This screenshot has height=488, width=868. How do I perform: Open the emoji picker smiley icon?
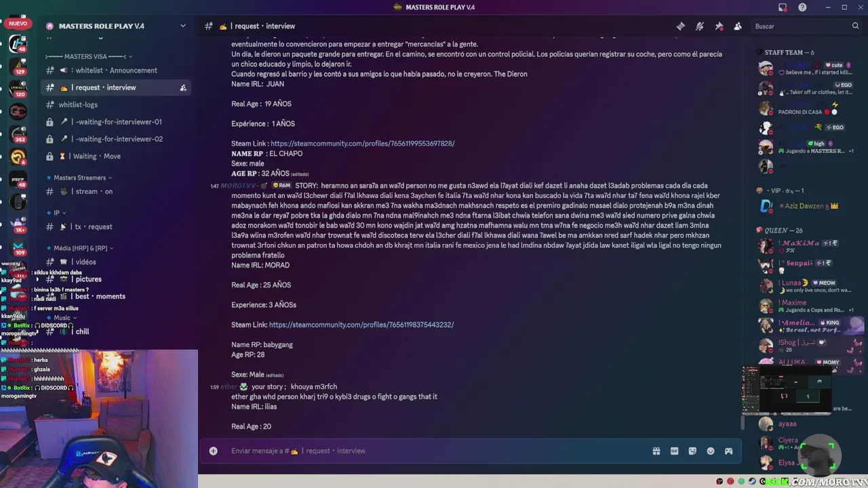tap(711, 451)
